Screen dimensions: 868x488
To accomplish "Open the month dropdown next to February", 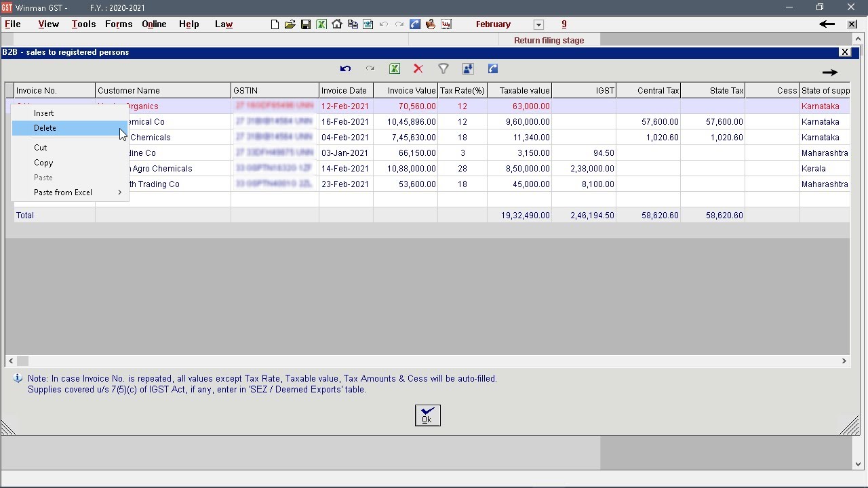I will coord(538,24).
